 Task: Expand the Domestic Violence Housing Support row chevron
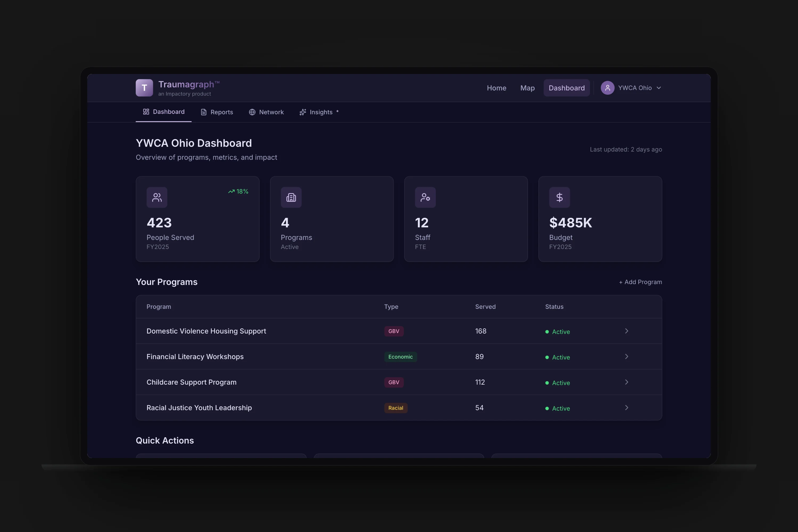pyautogui.click(x=626, y=331)
